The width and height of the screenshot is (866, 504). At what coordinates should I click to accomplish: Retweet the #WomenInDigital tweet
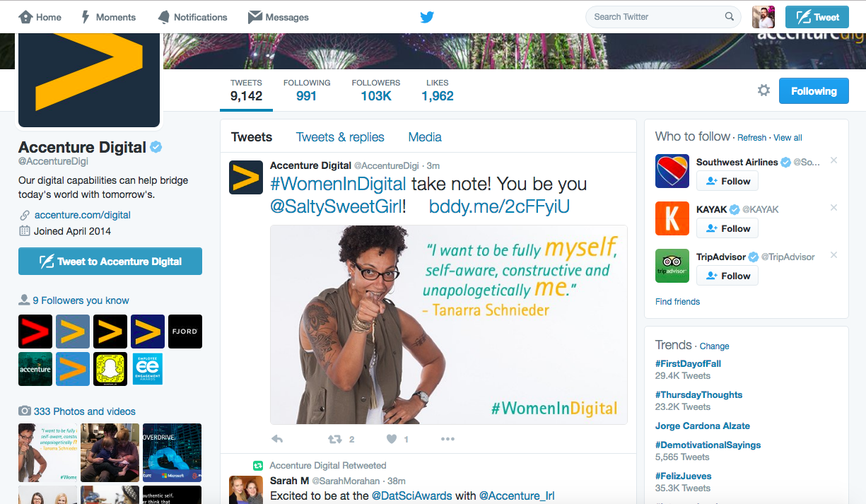[x=335, y=439]
